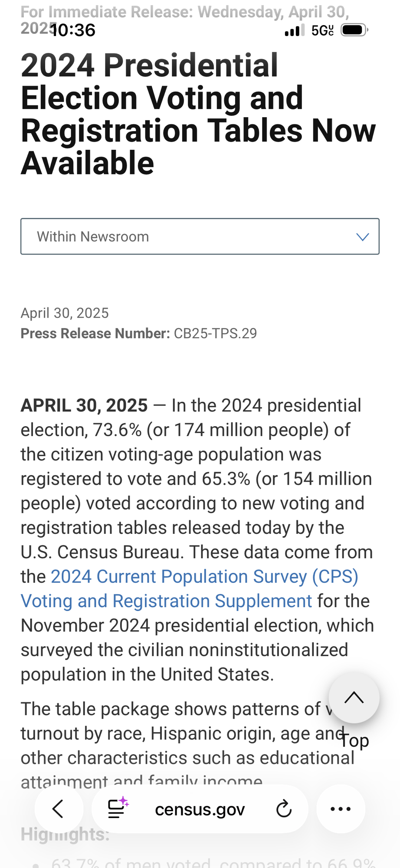Image resolution: width=400 pixels, height=868 pixels.
Task: Click the chevron arrow in Newsroom selector
Action: click(x=362, y=237)
